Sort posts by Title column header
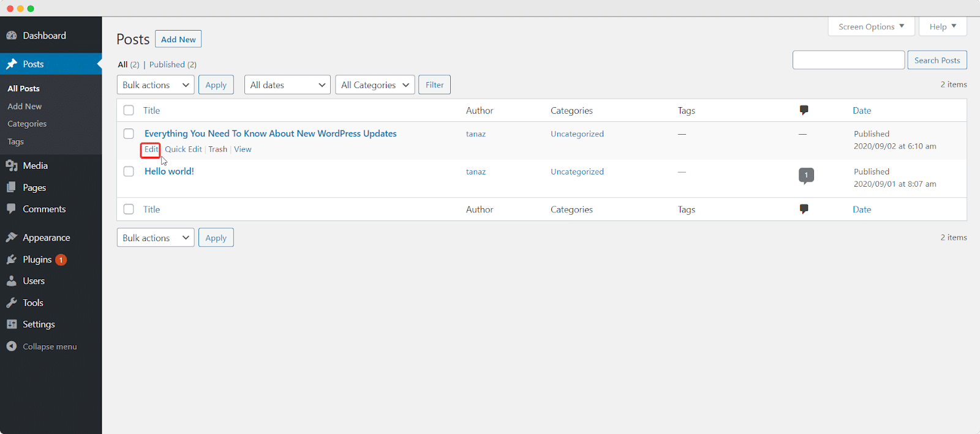Screen dimensions: 980x434 coord(151,111)
